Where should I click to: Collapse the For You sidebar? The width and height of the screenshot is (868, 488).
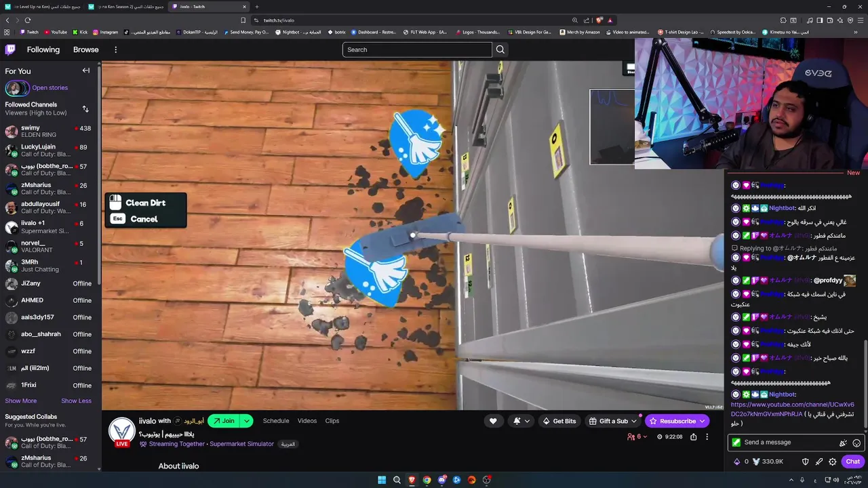coord(86,70)
